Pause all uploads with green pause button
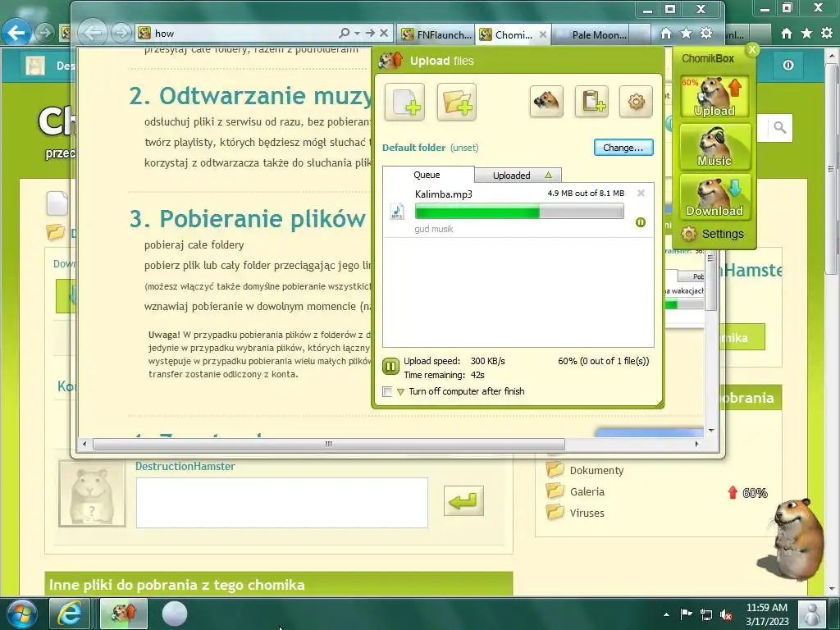 coord(390,367)
